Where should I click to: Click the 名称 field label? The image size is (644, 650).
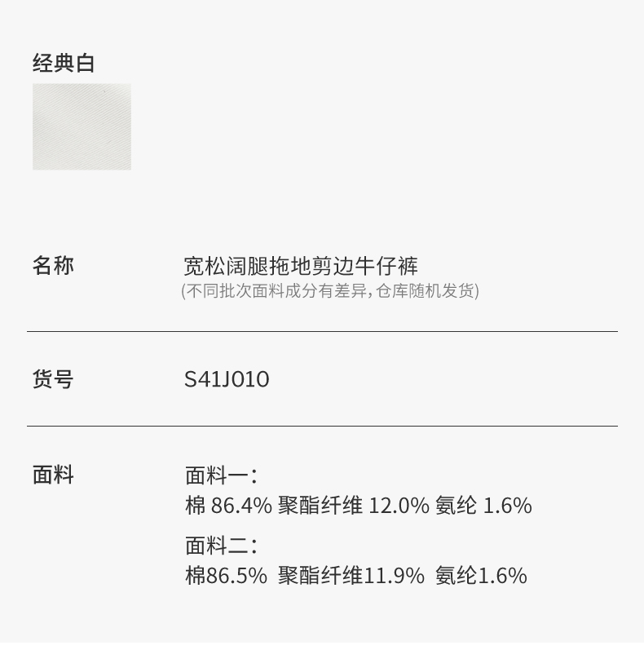[53, 266]
